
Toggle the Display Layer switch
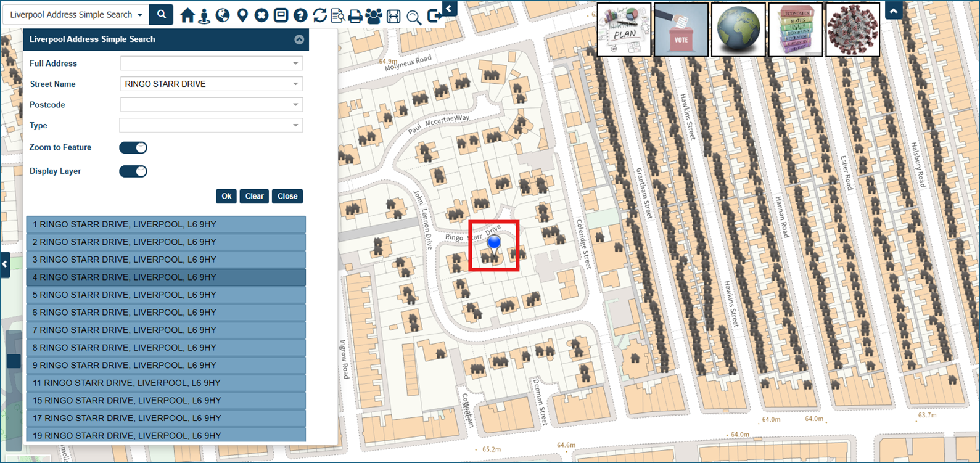[x=133, y=171]
